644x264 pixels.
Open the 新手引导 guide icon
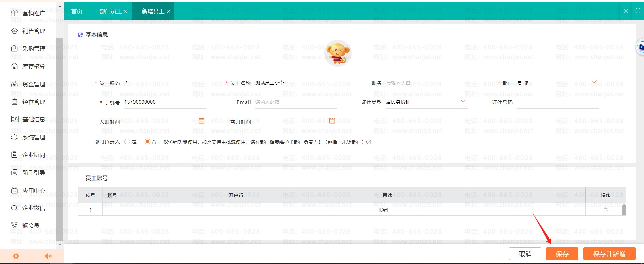(14, 172)
